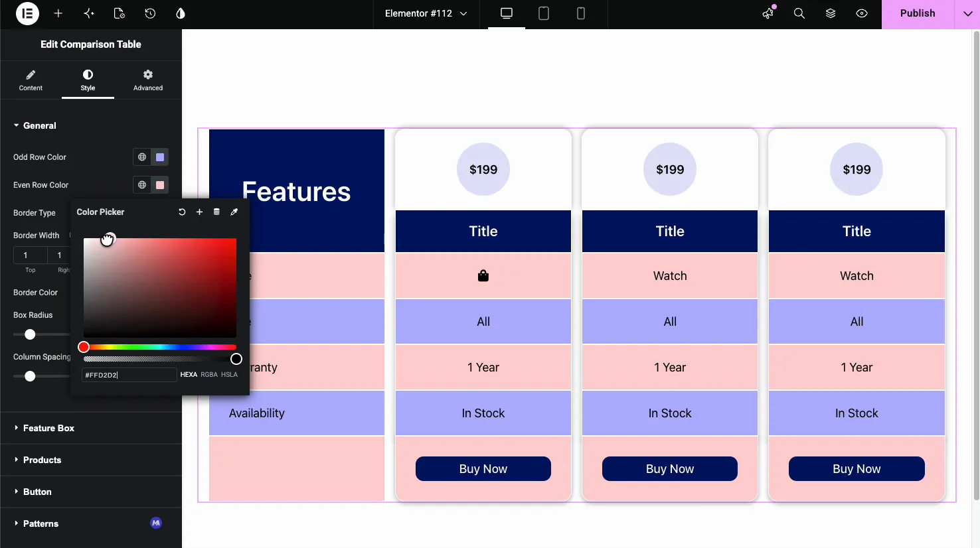The height and width of the screenshot is (548, 980).
Task: Open saved colors swatches list icon
Action: pos(216,212)
